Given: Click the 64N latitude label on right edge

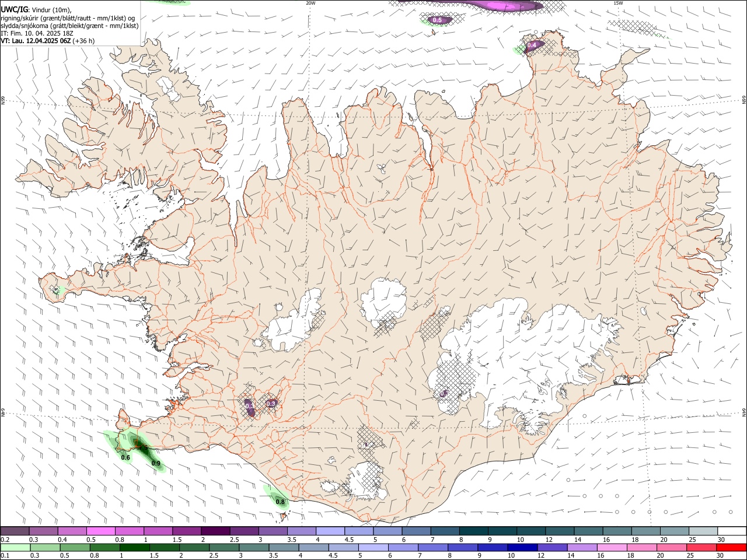Looking at the screenshot, I should [743, 412].
